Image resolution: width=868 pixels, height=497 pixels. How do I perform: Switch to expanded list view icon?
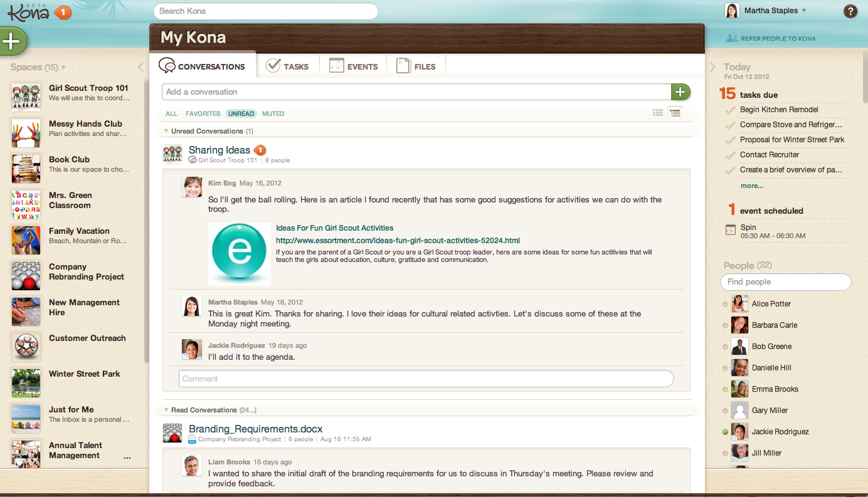coord(675,113)
